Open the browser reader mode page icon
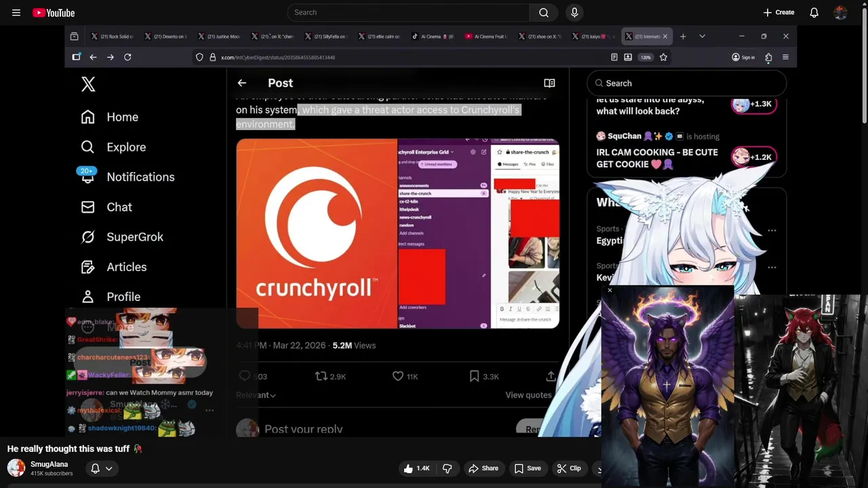 (x=614, y=58)
